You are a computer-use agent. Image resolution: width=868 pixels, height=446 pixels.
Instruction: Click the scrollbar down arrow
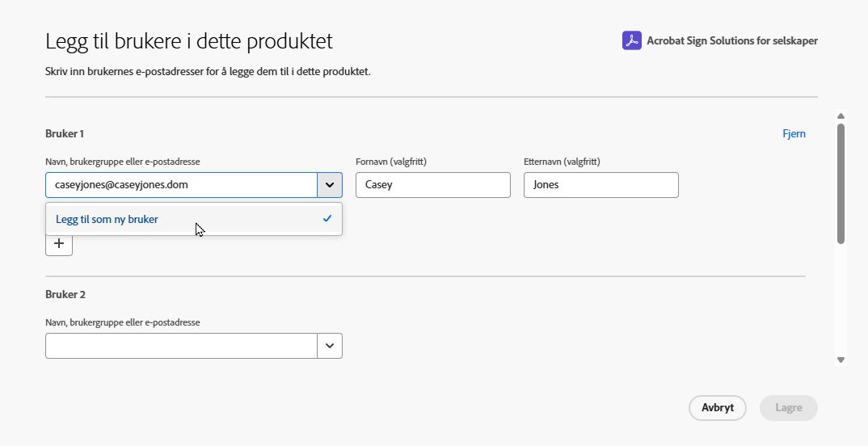click(841, 360)
